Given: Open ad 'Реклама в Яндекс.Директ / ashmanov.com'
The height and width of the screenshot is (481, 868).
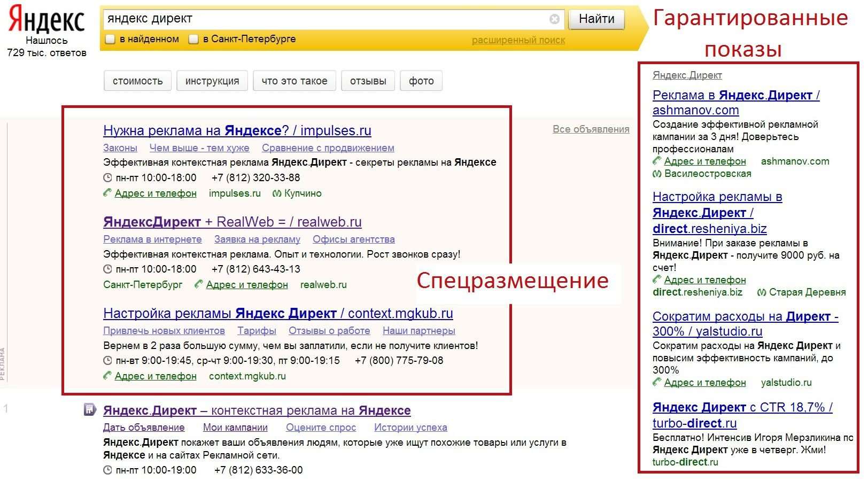Looking at the screenshot, I should (736, 103).
